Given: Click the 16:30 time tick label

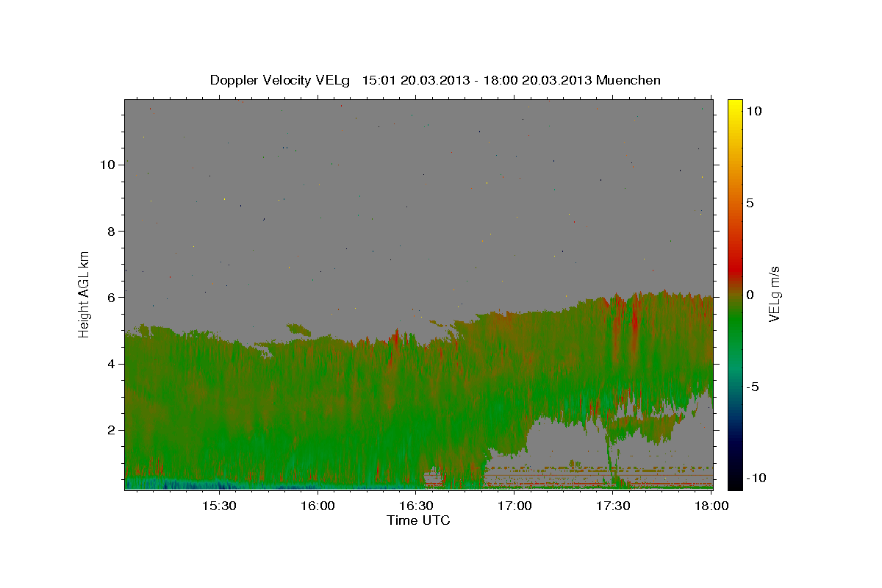Looking at the screenshot, I should [x=416, y=506].
